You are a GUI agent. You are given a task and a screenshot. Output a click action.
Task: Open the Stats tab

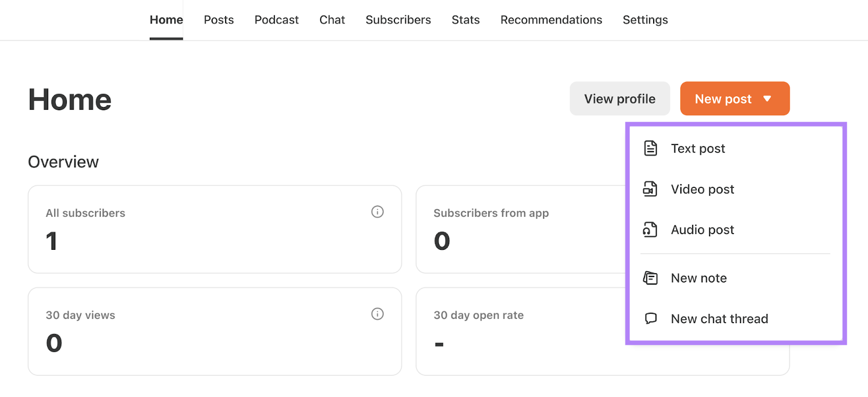coord(465,20)
